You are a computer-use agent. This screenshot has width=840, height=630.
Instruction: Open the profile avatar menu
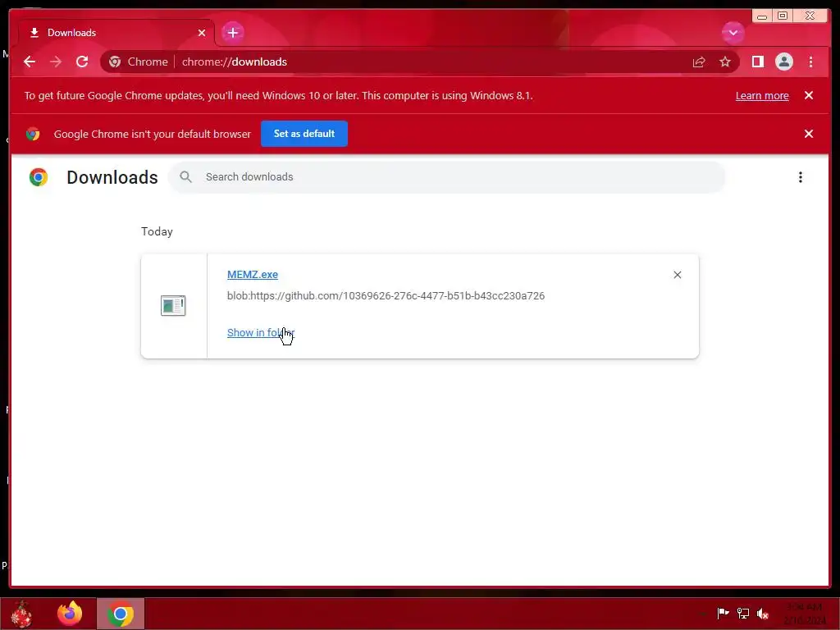783,62
